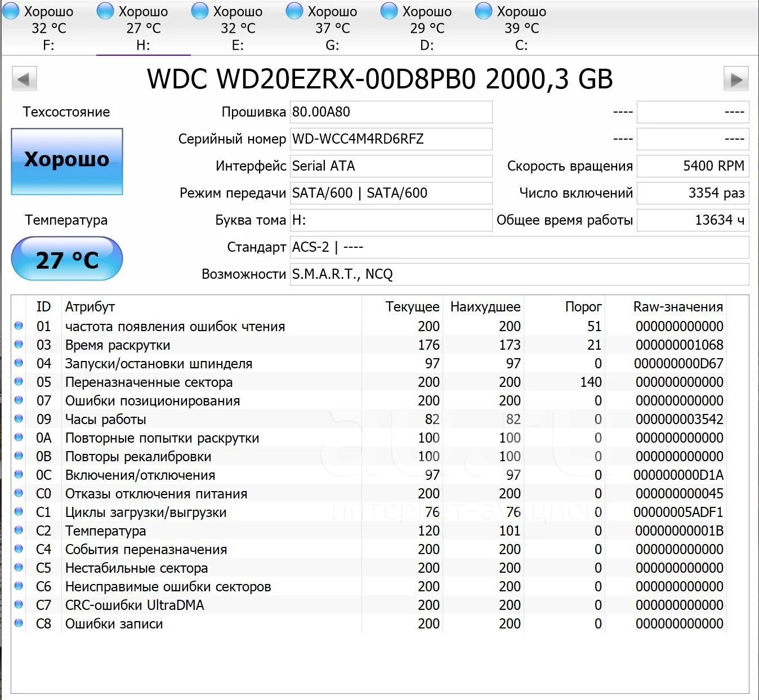This screenshot has width=759, height=700.
Task: Select the Переназначенные сектора attribute text
Action: [149, 382]
